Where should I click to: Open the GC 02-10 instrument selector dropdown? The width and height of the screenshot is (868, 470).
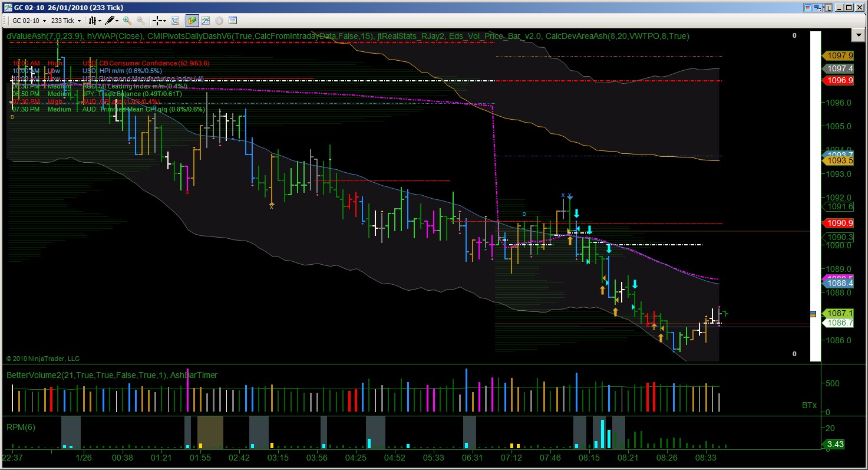(x=29, y=20)
